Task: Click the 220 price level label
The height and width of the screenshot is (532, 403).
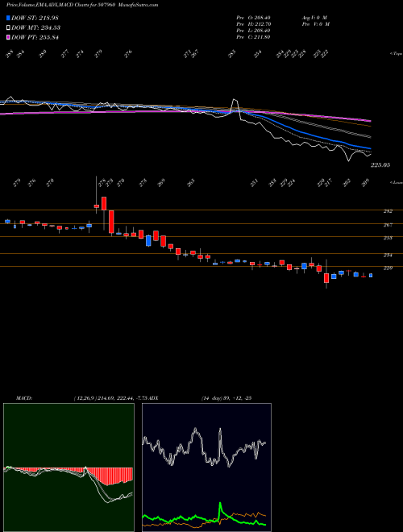Action: (388, 268)
